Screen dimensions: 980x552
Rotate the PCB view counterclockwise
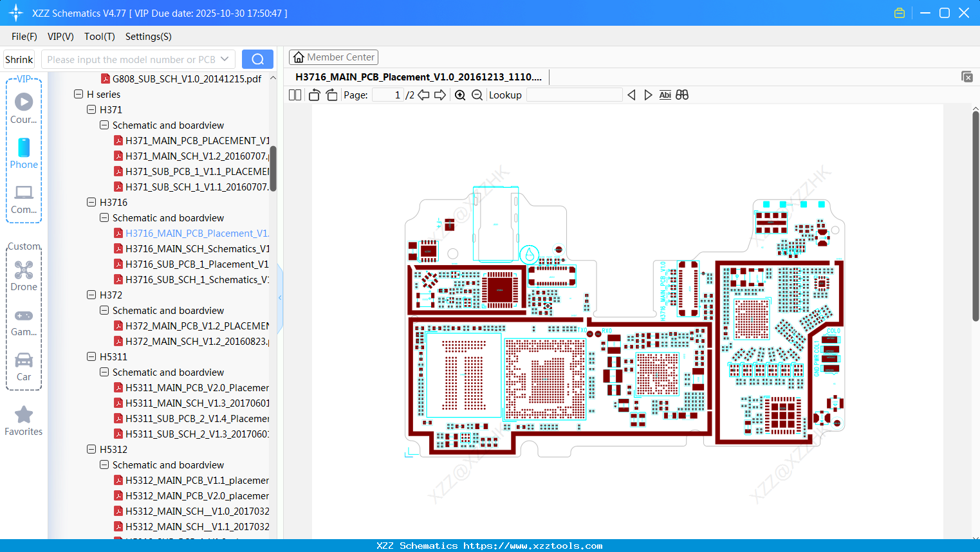[313, 95]
